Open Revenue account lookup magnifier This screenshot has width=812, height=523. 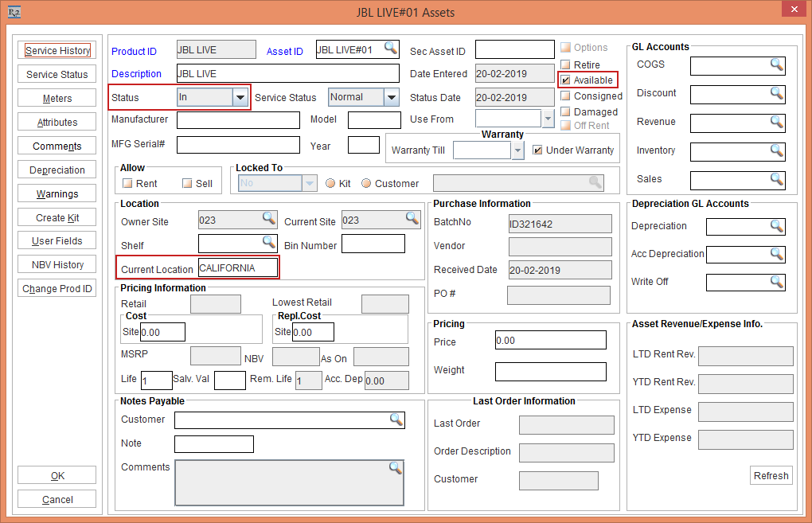pyautogui.click(x=776, y=123)
